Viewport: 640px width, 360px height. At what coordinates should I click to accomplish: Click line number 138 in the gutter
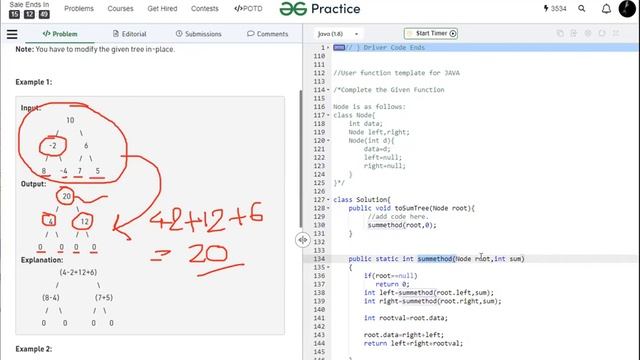(x=319, y=293)
